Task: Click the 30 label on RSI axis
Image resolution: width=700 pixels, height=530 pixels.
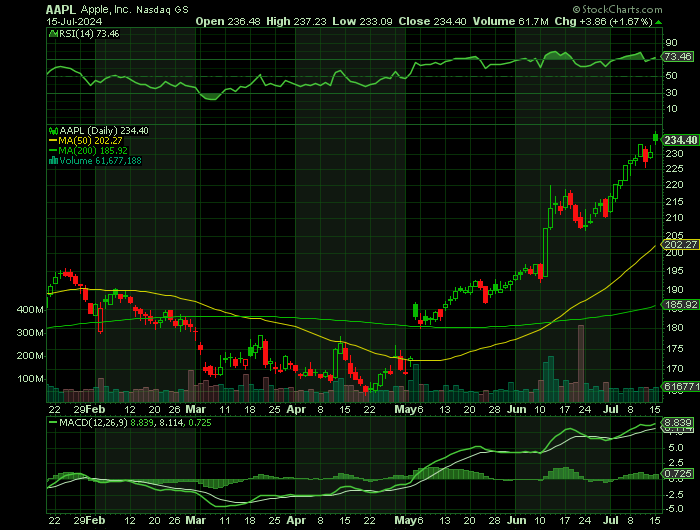Action: pyautogui.click(x=671, y=92)
